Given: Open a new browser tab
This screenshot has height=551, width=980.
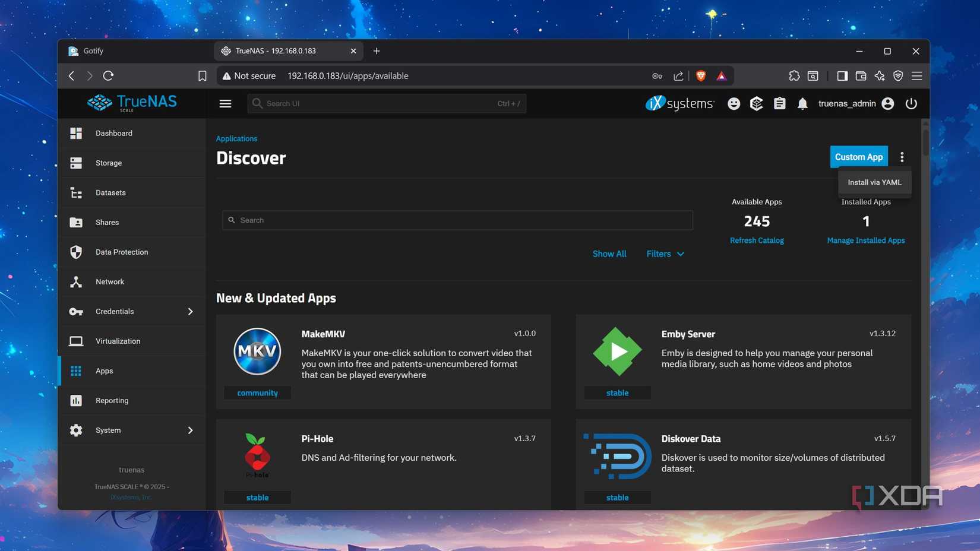Looking at the screenshot, I should (x=377, y=51).
